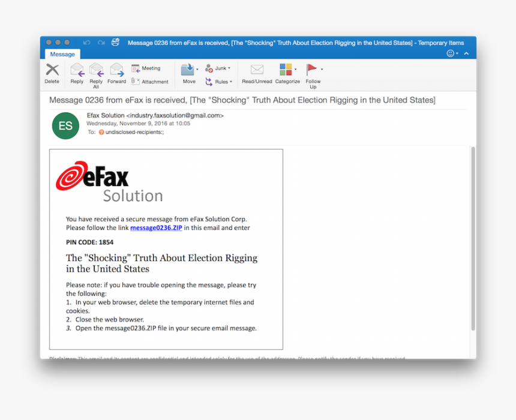Open the message0236.ZIP link
This screenshot has height=420, width=516.
156,228
